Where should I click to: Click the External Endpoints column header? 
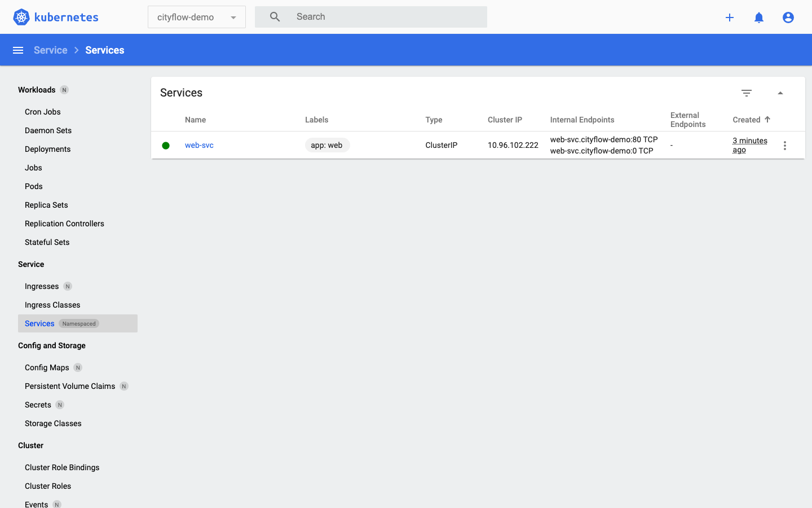click(688, 120)
